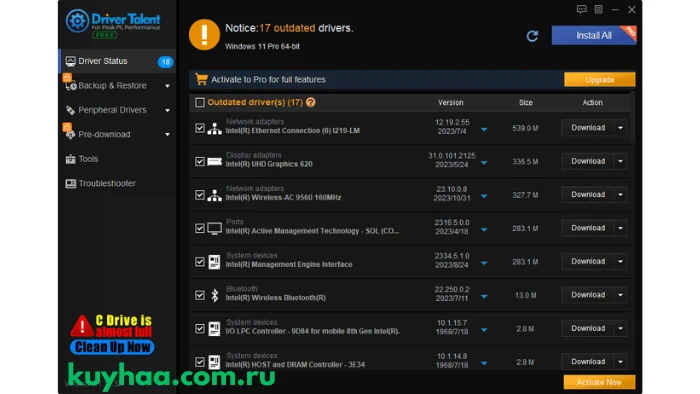The image size is (700, 394).
Task: Click the shopping cart icon
Action: [201, 79]
